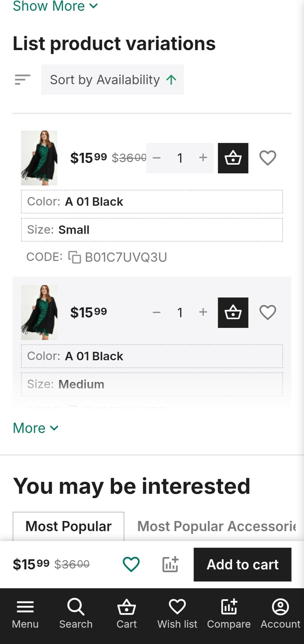The image size is (304, 644).
Task: Copy product code B01C7UVQ3U icon
Action: [75, 257]
